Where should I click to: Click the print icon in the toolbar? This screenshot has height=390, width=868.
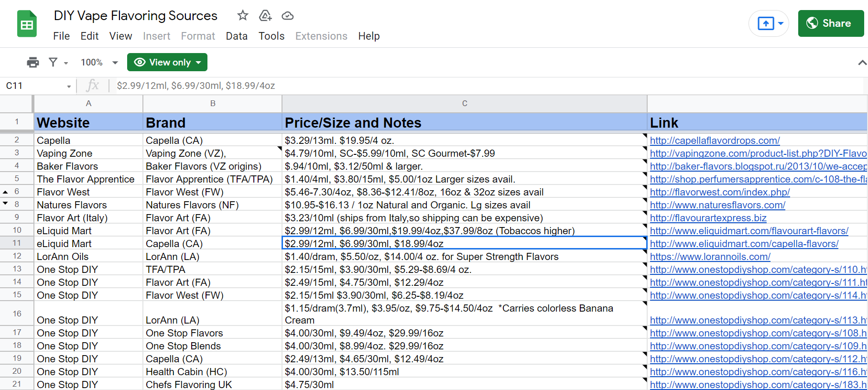coord(33,62)
